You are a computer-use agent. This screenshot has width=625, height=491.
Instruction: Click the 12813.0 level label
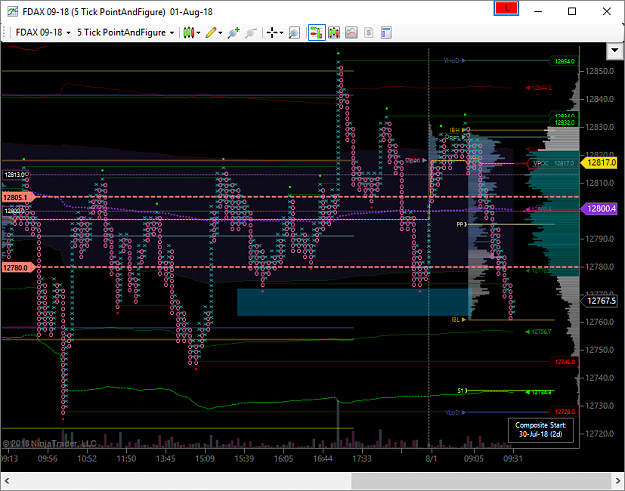(15, 175)
